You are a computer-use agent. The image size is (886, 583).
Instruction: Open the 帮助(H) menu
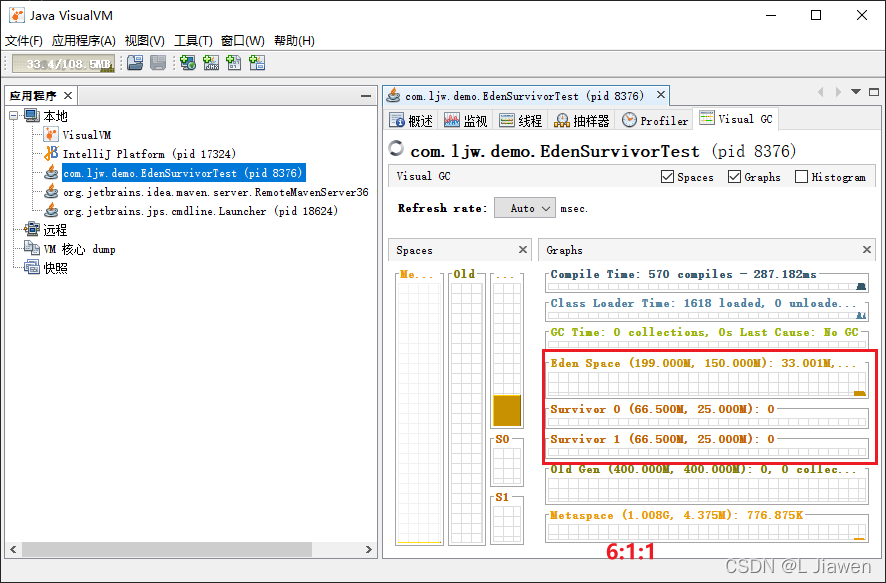tap(294, 41)
